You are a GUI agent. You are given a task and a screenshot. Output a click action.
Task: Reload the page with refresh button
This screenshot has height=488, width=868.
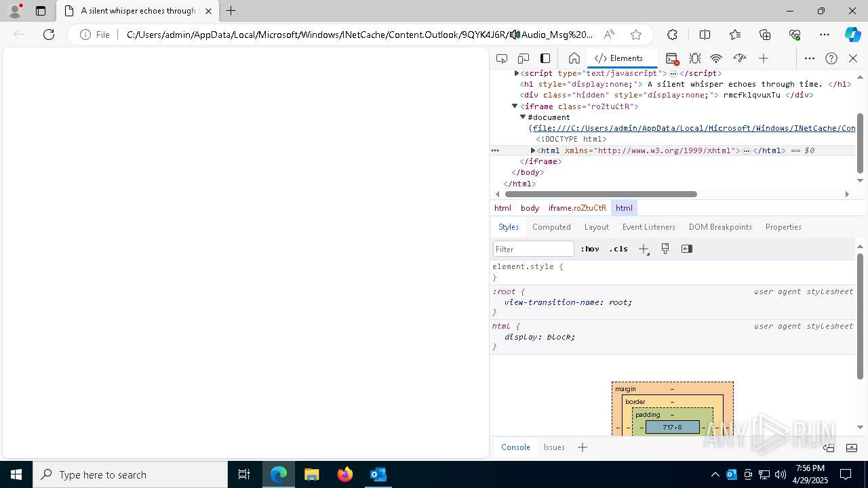pyautogui.click(x=49, y=35)
